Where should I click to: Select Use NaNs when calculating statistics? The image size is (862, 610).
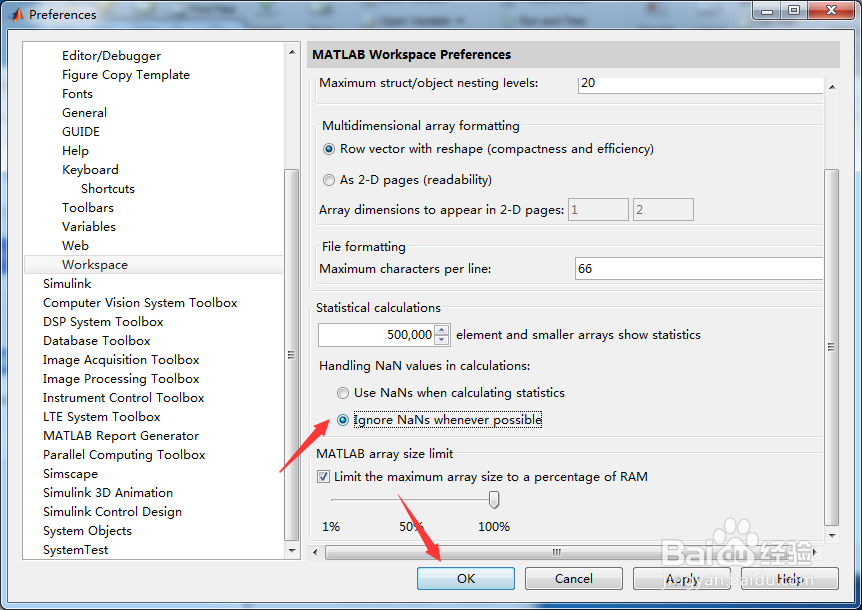(x=342, y=393)
